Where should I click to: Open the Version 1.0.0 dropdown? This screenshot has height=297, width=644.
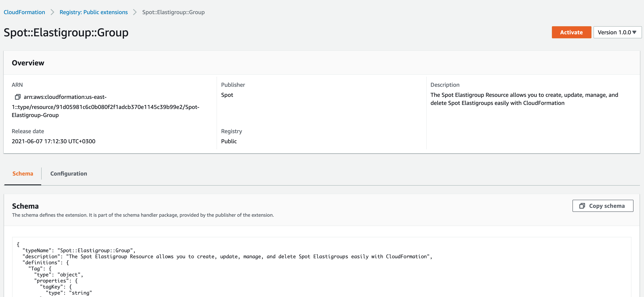pyautogui.click(x=617, y=32)
